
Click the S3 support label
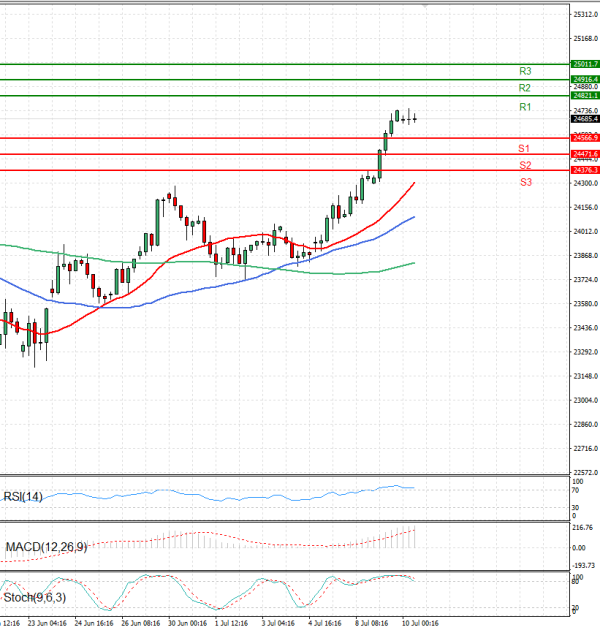[x=526, y=182]
